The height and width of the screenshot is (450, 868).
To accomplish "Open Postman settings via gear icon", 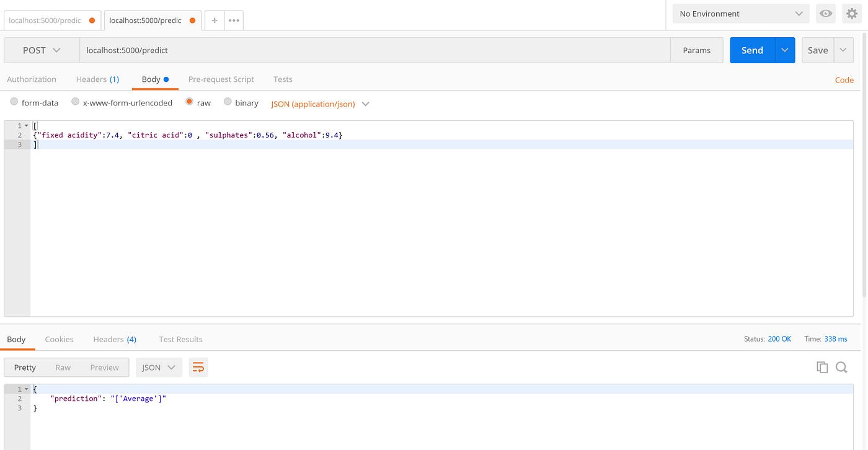I will click(852, 13).
